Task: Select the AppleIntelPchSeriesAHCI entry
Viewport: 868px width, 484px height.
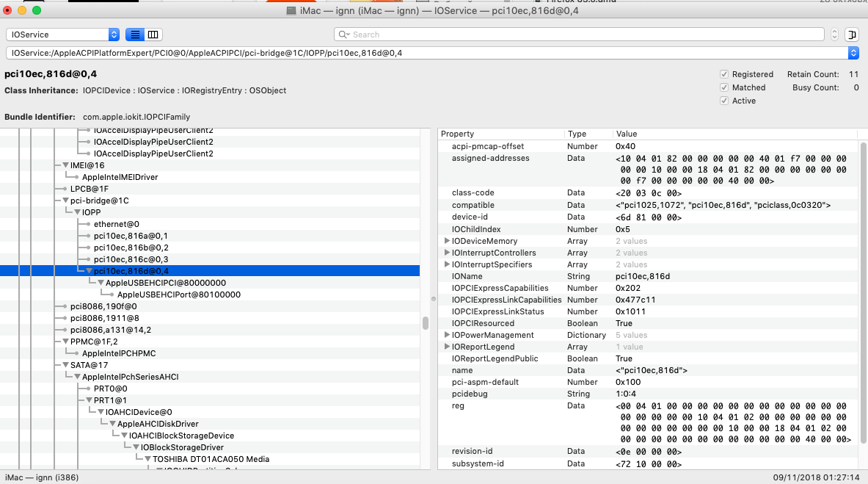Action: pos(130,377)
